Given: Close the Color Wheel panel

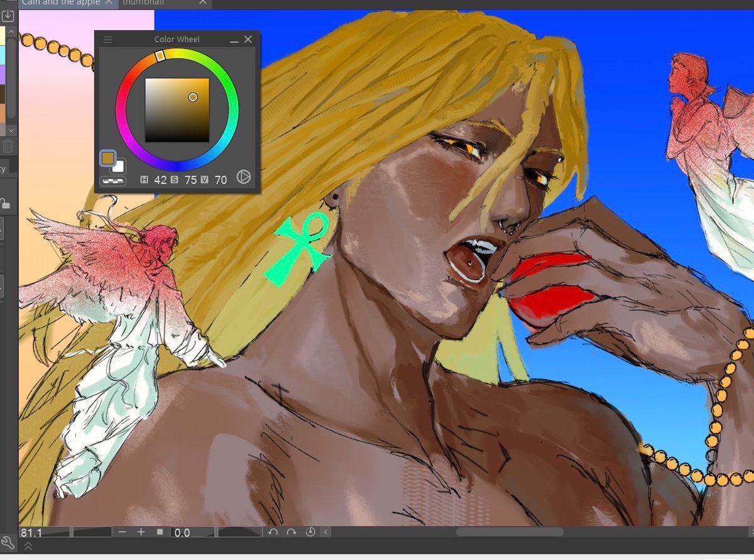Looking at the screenshot, I should tap(248, 40).
